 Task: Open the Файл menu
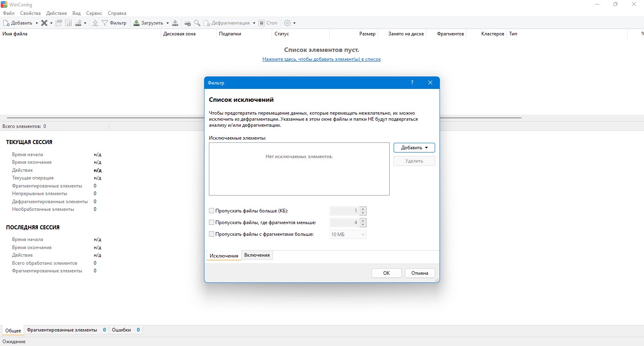pos(8,13)
